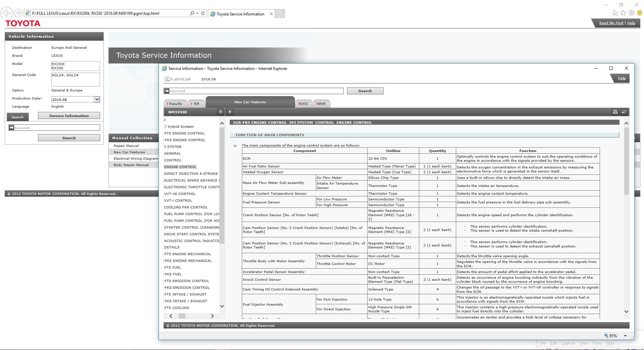The image size is (644, 350).
Task: Click the Toyota logo in the main window
Action: click(23, 23)
